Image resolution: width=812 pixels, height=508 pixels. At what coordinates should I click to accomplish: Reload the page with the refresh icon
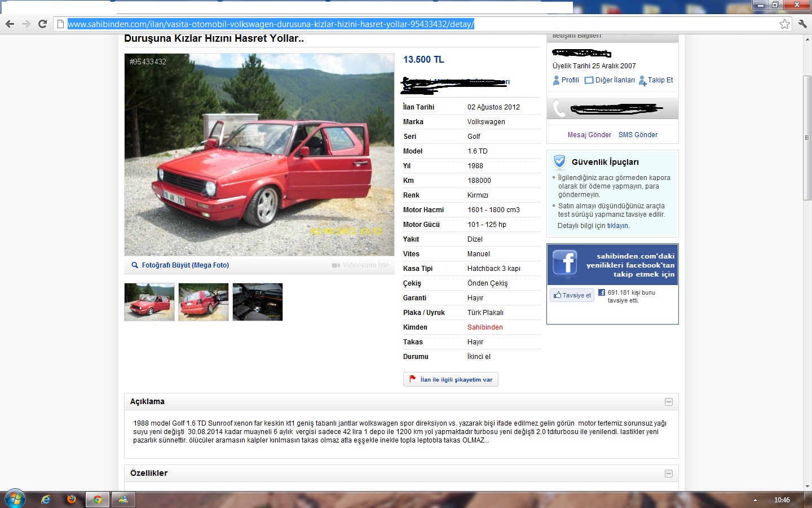42,24
